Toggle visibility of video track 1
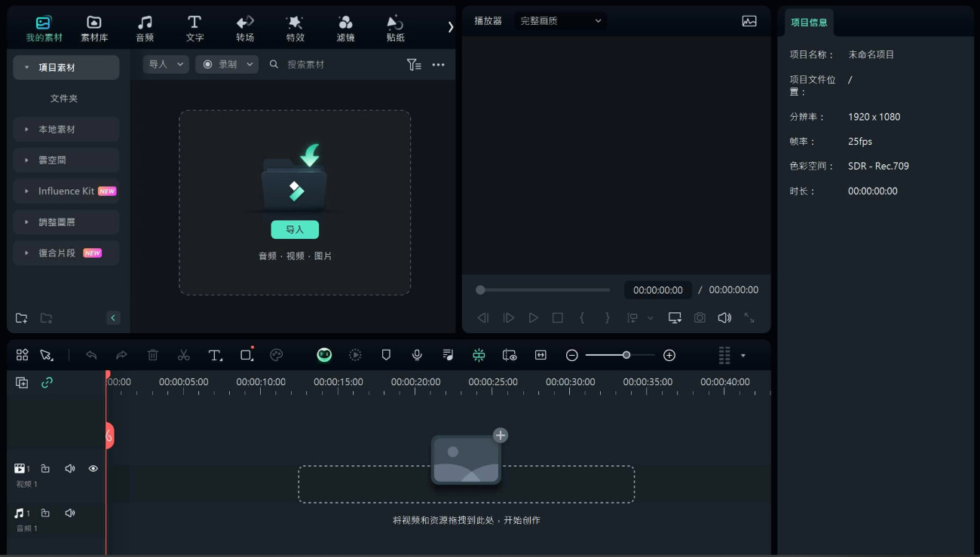The image size is (980, 557). [x=93, y=469]
